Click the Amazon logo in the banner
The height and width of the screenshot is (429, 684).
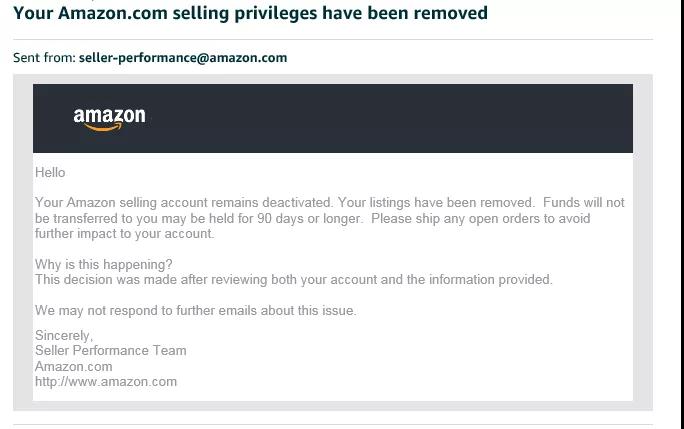click(x=109, y=119)
